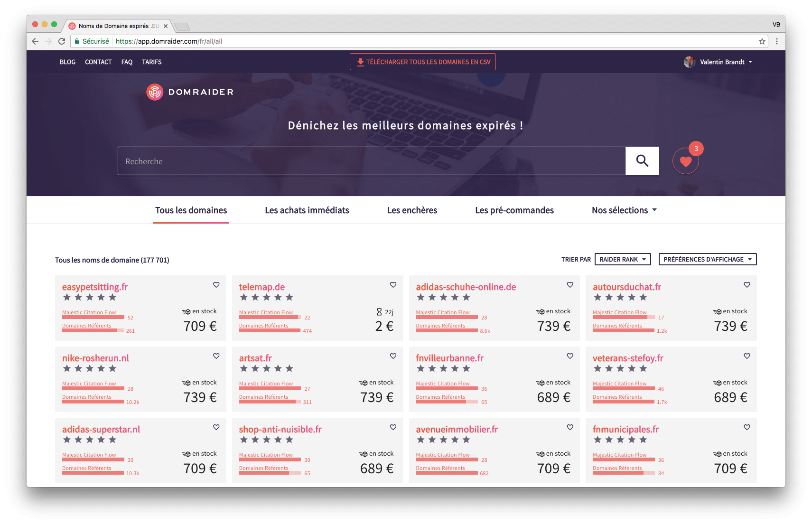
Task: Click the secure padlock icon
Action: point(77,41)
